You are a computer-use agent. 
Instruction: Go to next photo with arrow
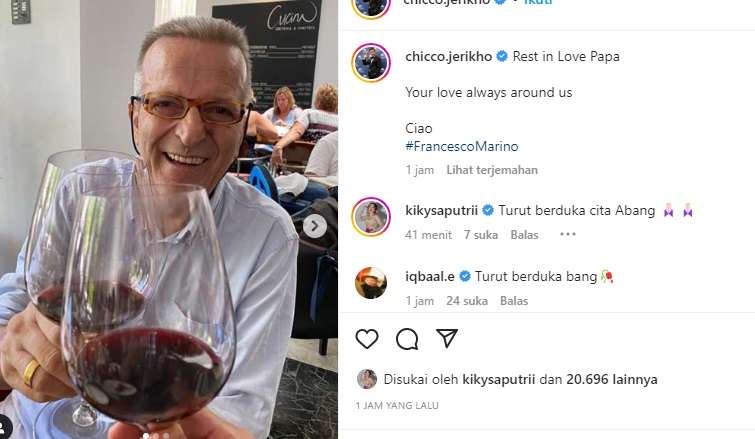(x=315, y=226)
